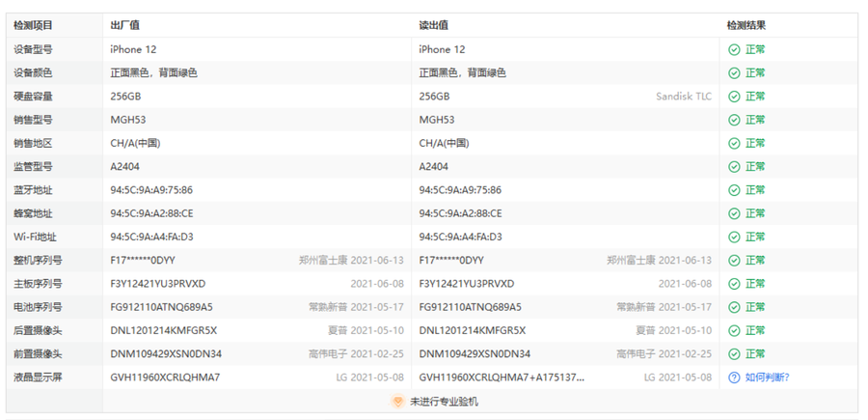Click factory value A2404
Screen dimensions: 868x420
click(x=125, y=166)
